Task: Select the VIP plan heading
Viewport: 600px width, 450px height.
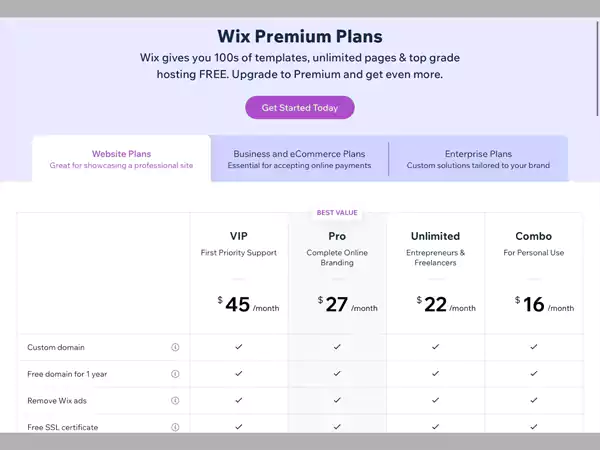Action: (x=239, y=236)
